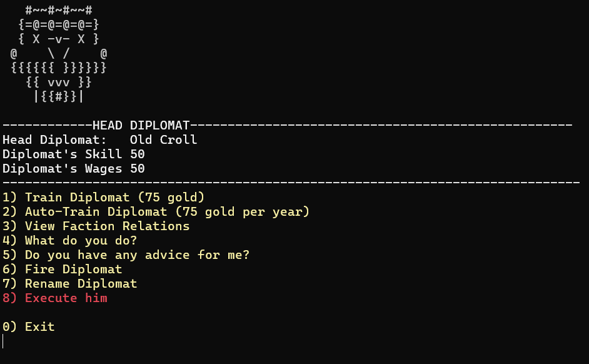The image size is (589, 364).
Task: Open View Faction Relations option
Action: [96, 226]
